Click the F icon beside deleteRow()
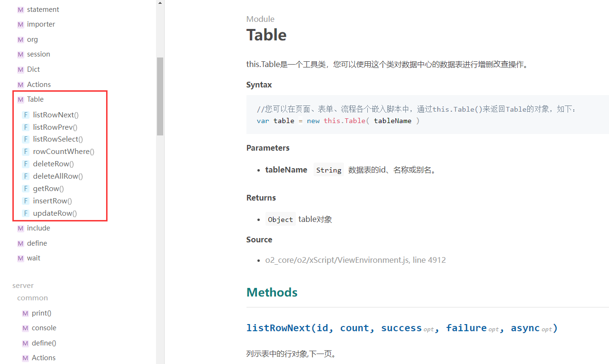 click(x=26, y=164)
